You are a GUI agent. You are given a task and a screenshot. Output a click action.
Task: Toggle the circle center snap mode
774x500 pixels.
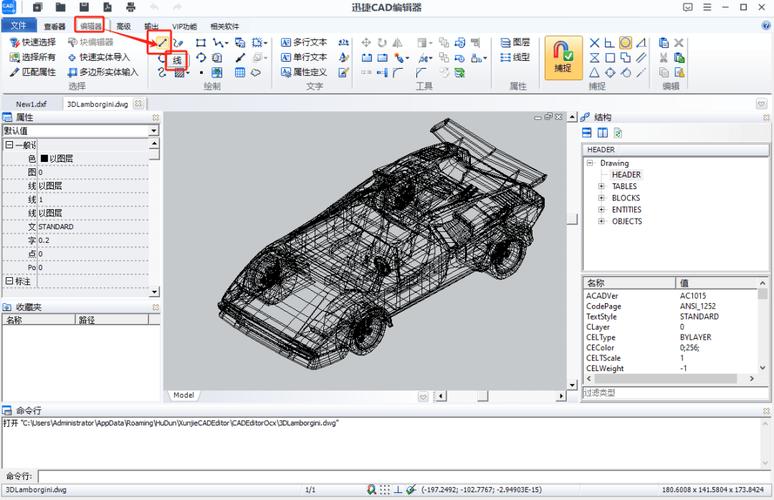(x=625, y=43)
